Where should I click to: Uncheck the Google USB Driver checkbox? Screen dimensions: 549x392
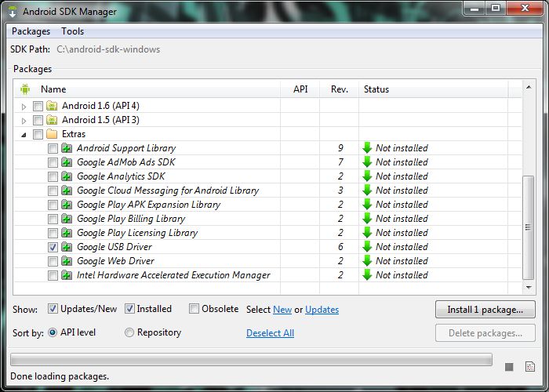[x=53, y=248]
